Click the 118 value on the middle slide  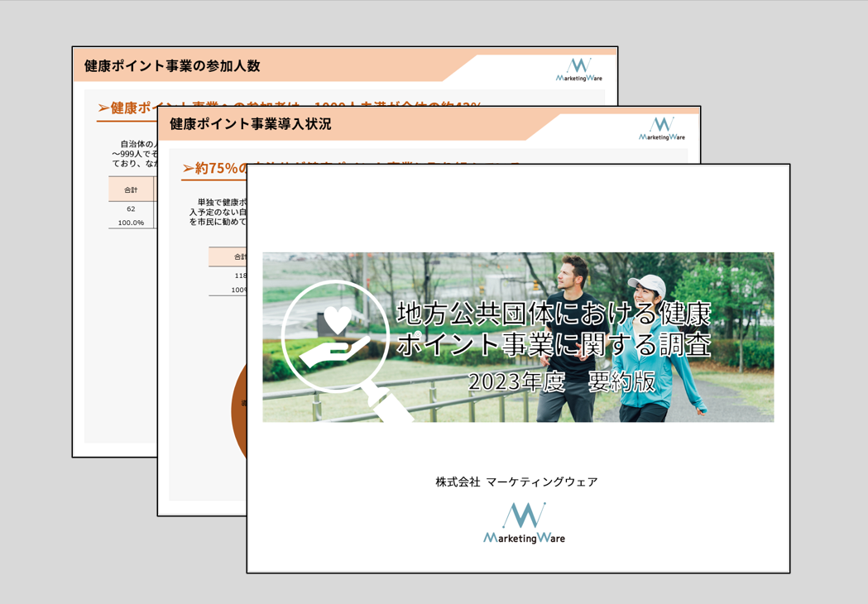coord(240,276)
